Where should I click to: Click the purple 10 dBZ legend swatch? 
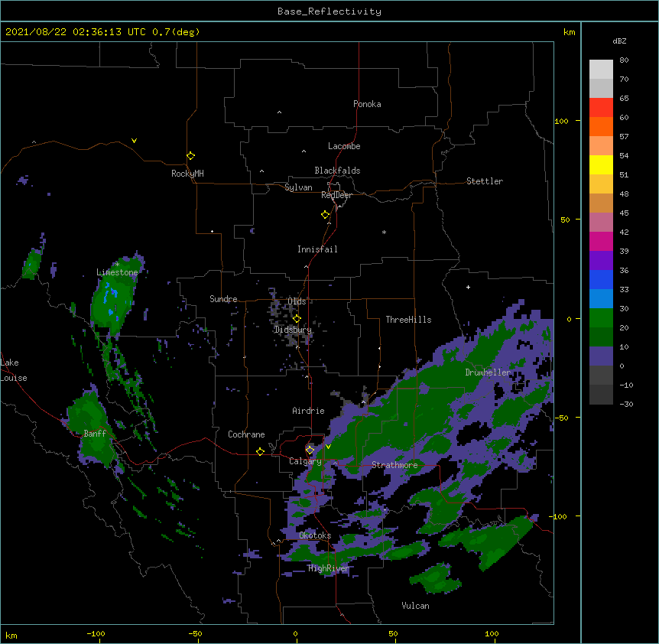tap(601, 356)
